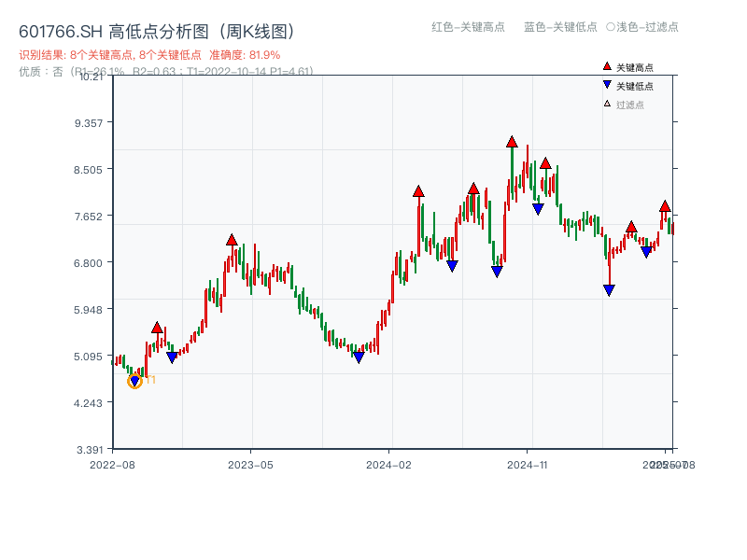747x560 pixels.
Task: Click the 7.652 y-axis label
Action: pos(88,217)
